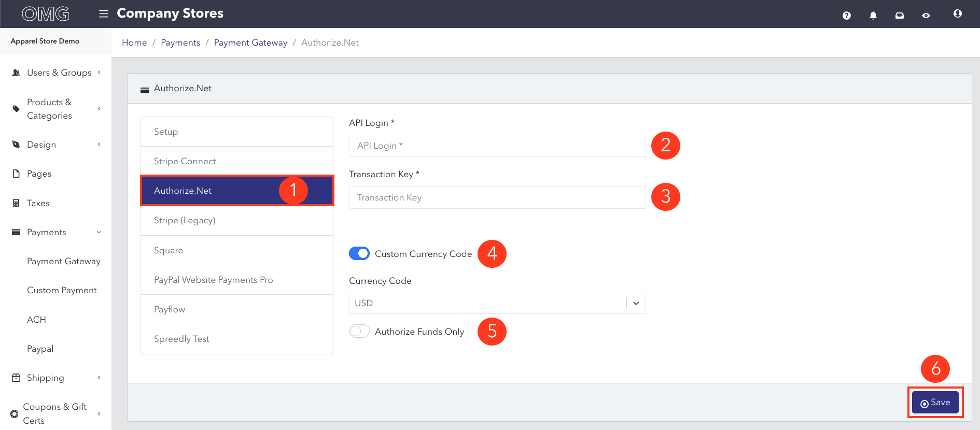Collapse the Payments section chevron

tap(99, 232)
